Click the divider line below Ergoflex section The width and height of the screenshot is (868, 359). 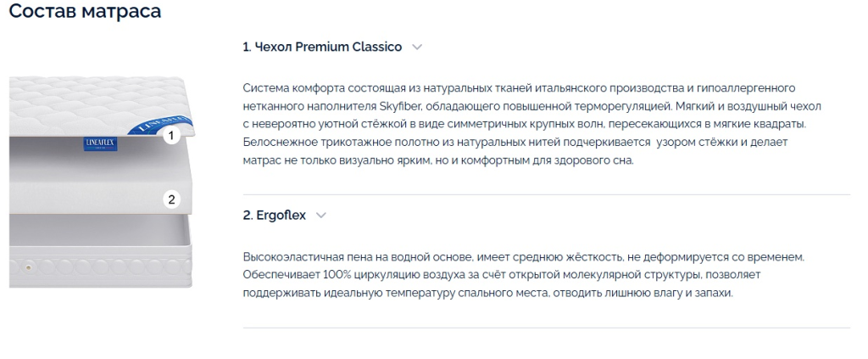[x=547, y=328]
